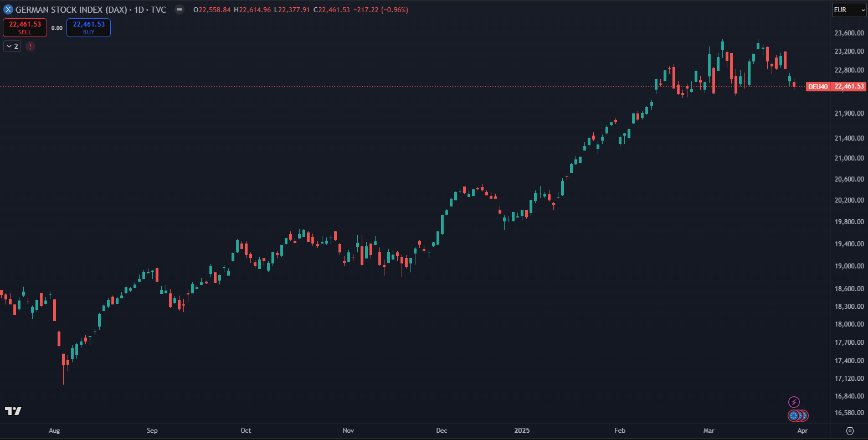Click the Oct label on time axis
Screen dimensions: 868x440
(x=245, y=431)
